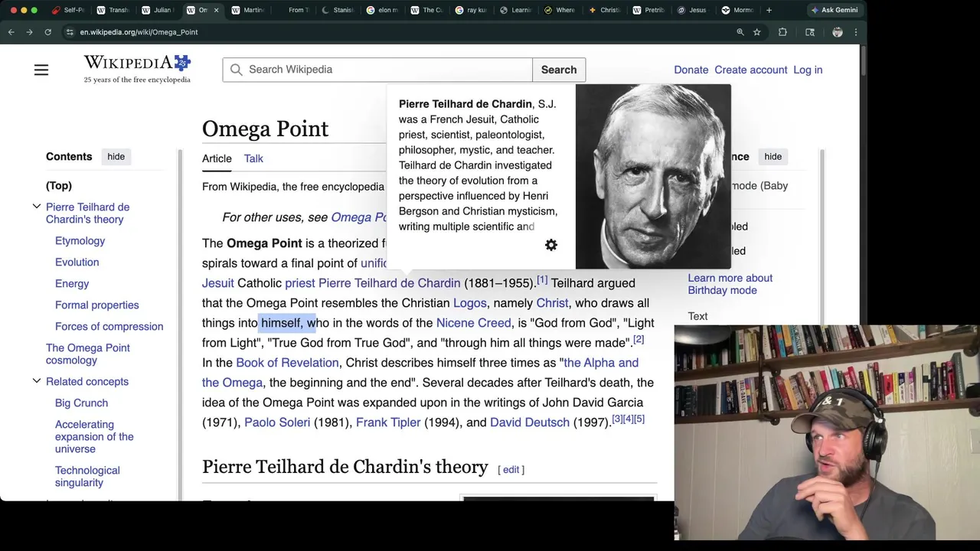Screen dimensions: 980x551
Task: Click the page vertical scrollbar
Action: (x=864, y=61)
